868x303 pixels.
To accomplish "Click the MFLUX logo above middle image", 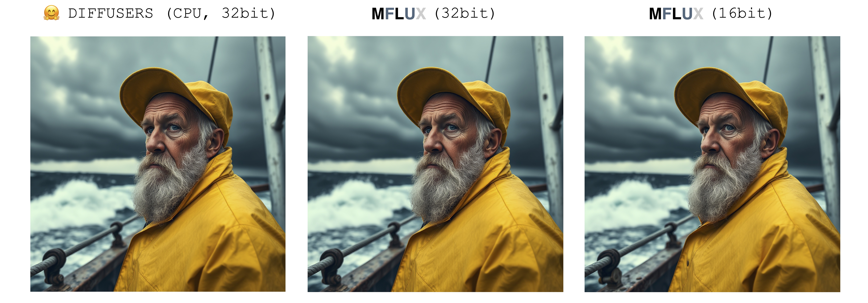I will (x=399, y=14).
